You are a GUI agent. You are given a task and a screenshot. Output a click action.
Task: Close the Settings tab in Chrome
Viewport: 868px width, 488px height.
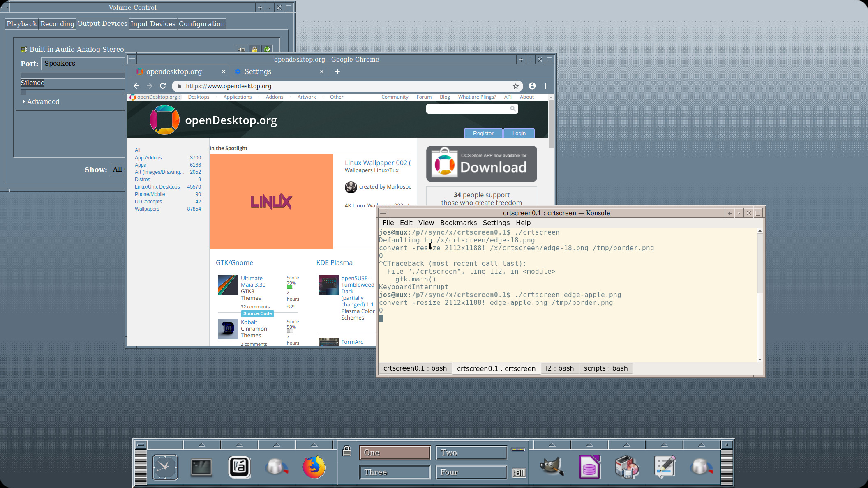point(322,71)
